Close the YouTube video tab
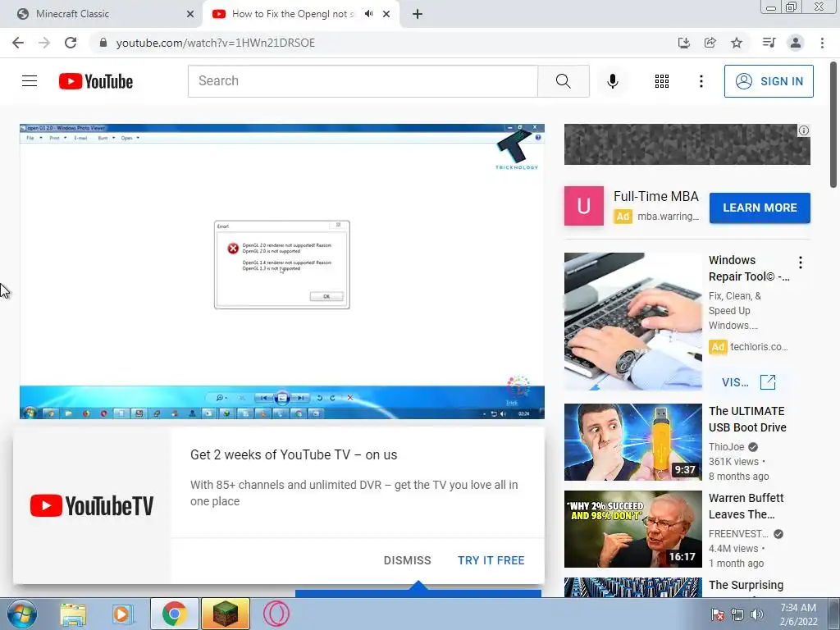The image size is (840, 630). click(x=386, y=14)
